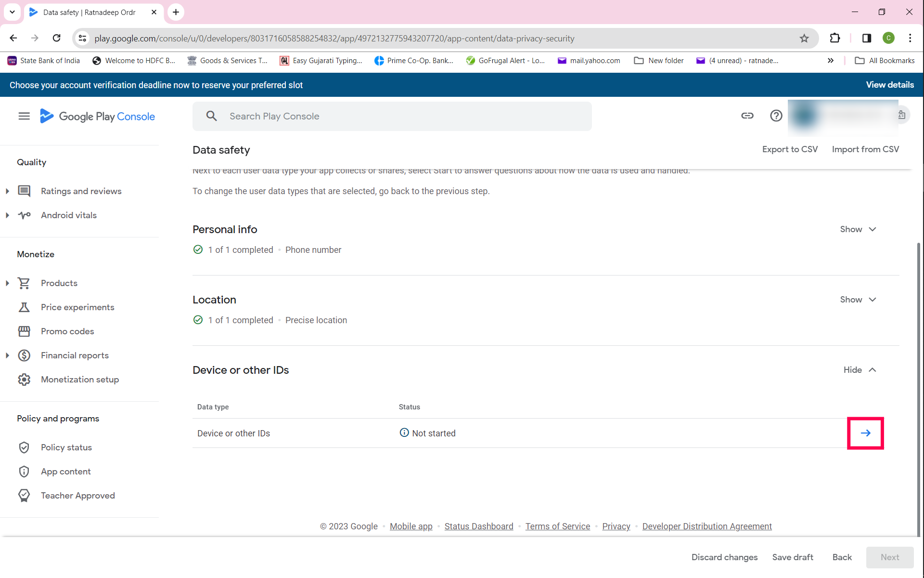924x578 pixels.
Task: Click View details in blue banner
Action: tap(890, 85)
